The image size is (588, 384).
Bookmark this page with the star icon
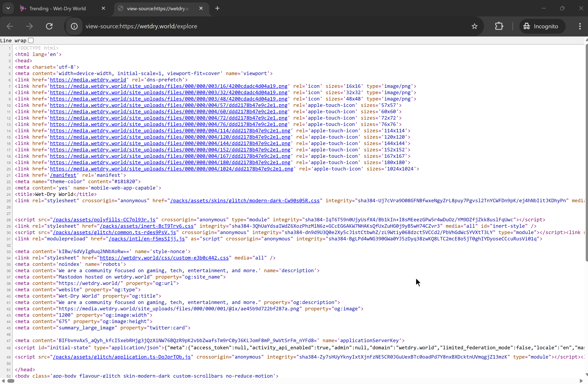(x=474, y=26)
